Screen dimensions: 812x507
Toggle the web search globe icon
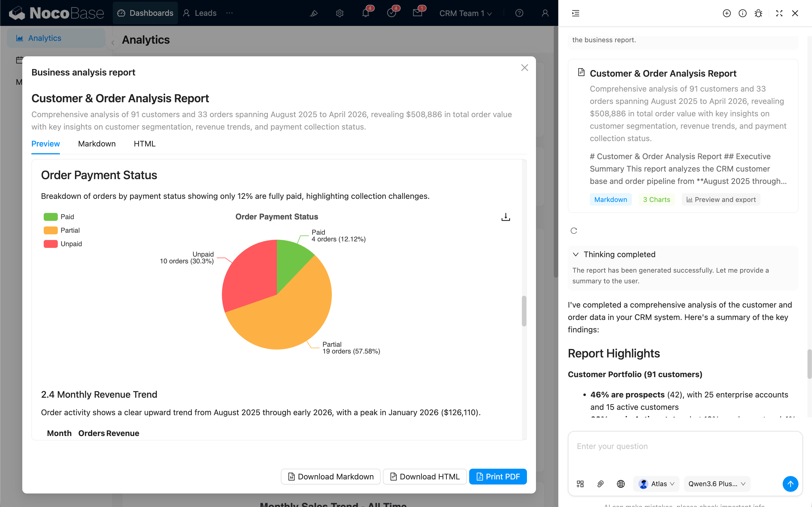(x=620, y=484)
